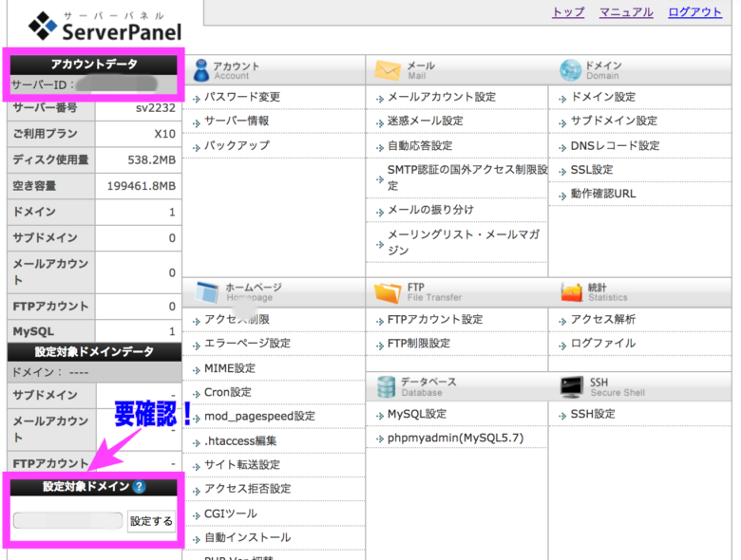
Task: Open パスワード変更
Action: pos(242,97)
